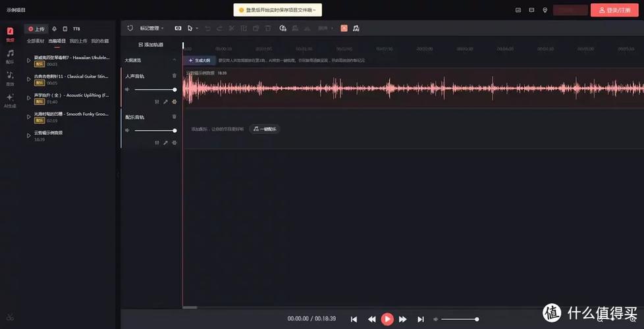Open the 配乐 music section in the sidebar
Viewport: 644px width, 329px height.
click(x=10, y=57)
